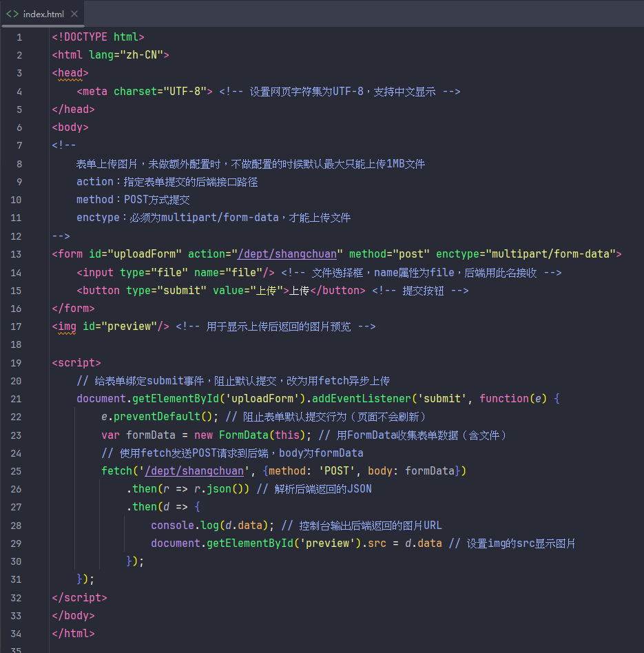
Task: Click '<input type="file"' text on line 14
Action: [132, 273]
